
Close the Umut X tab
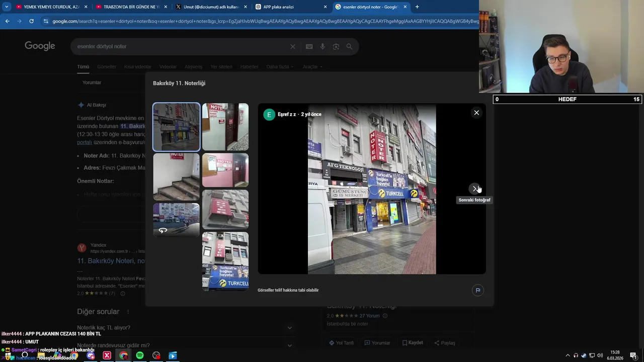245,7
